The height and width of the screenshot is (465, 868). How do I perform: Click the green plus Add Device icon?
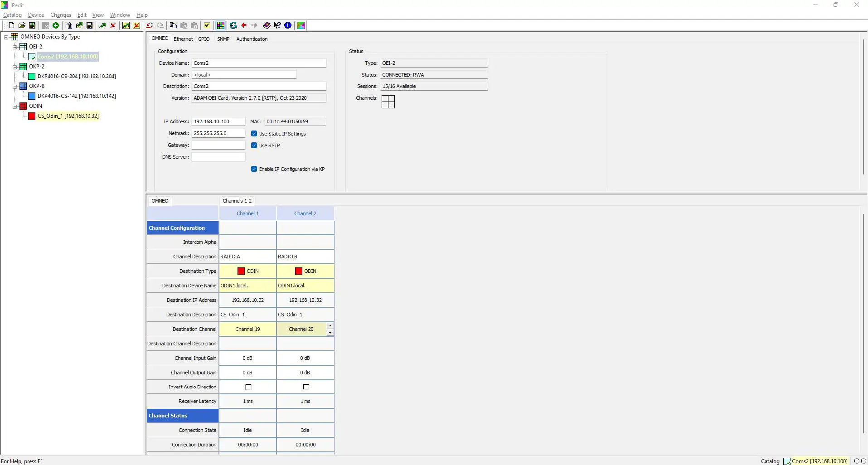(56, 25)
